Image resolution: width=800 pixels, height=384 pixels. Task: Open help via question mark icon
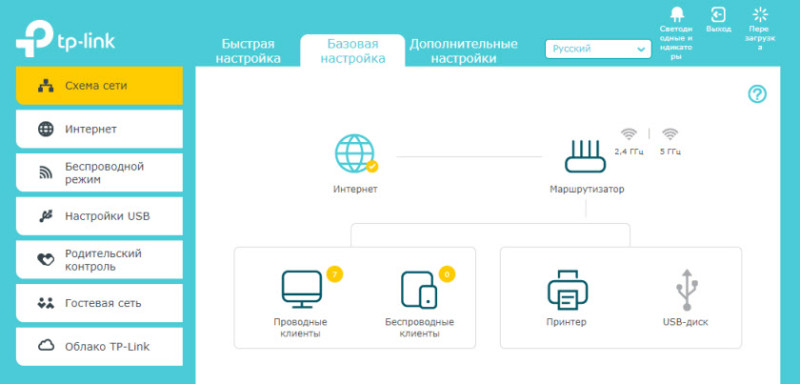(x=757, y=94)
